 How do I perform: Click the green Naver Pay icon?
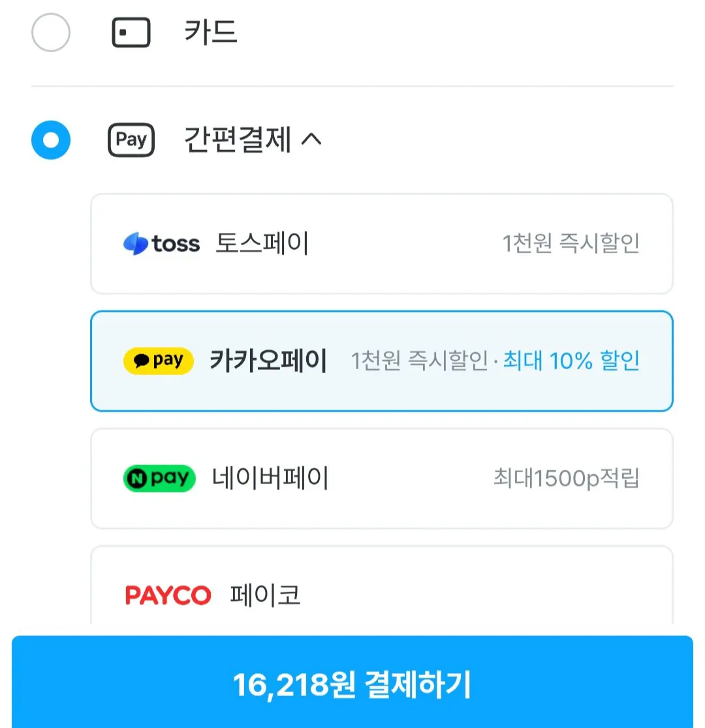tap(159, 478)
